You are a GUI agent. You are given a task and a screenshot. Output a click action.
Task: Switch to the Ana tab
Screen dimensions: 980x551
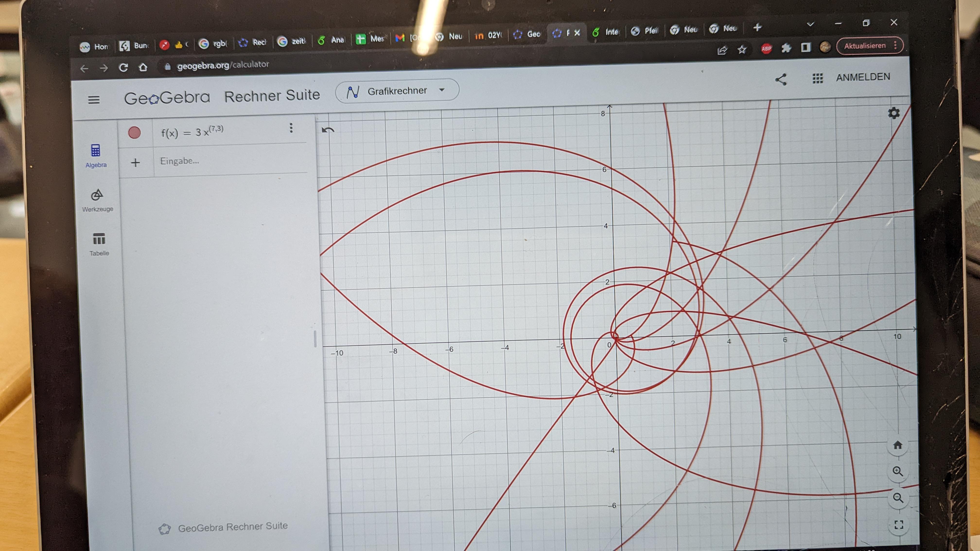point(331,40)
